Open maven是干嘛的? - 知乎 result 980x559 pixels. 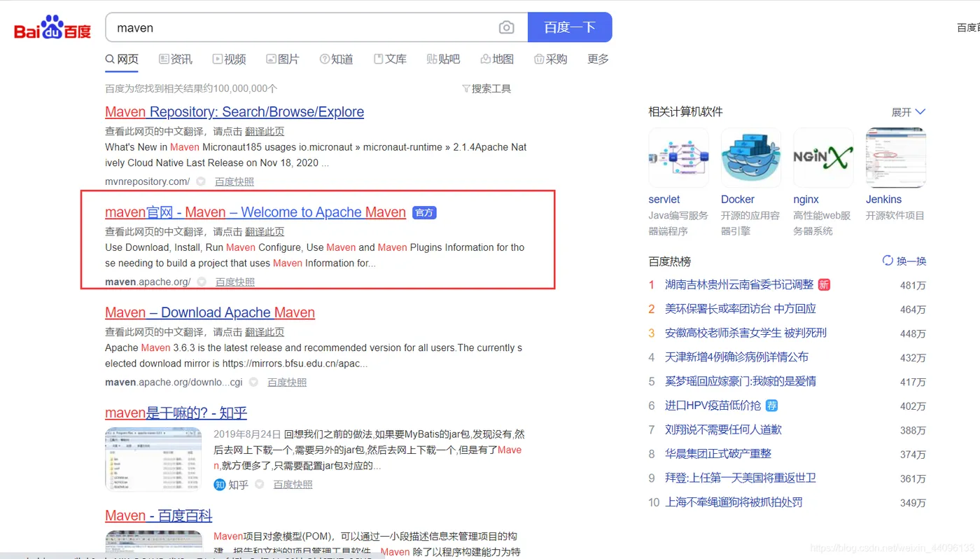pos(176,413)
